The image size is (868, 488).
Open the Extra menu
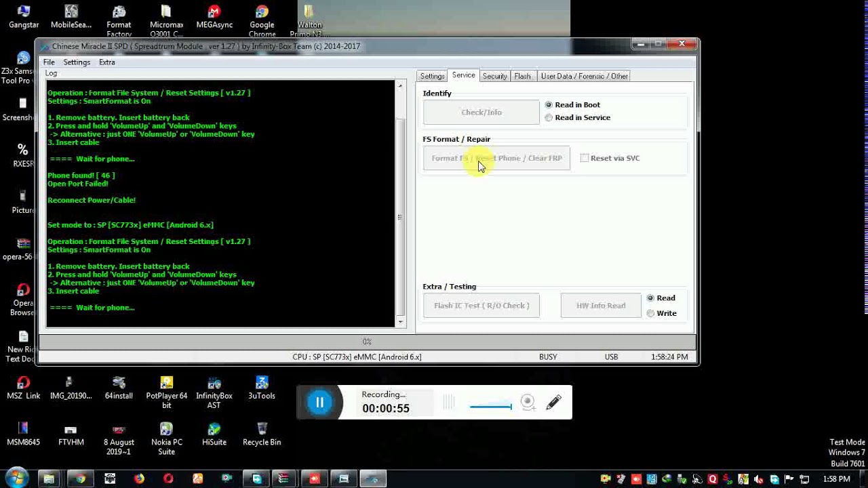click(107, 62)
